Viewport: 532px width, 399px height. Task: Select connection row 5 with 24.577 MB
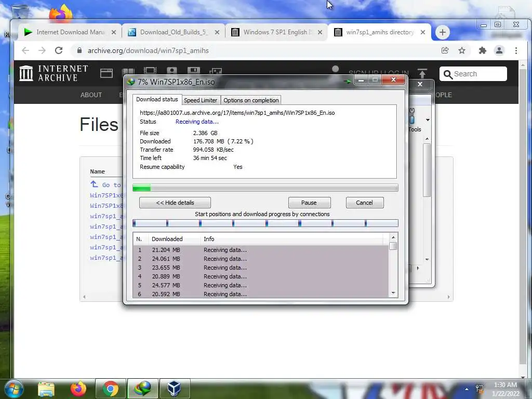(261, 285)
